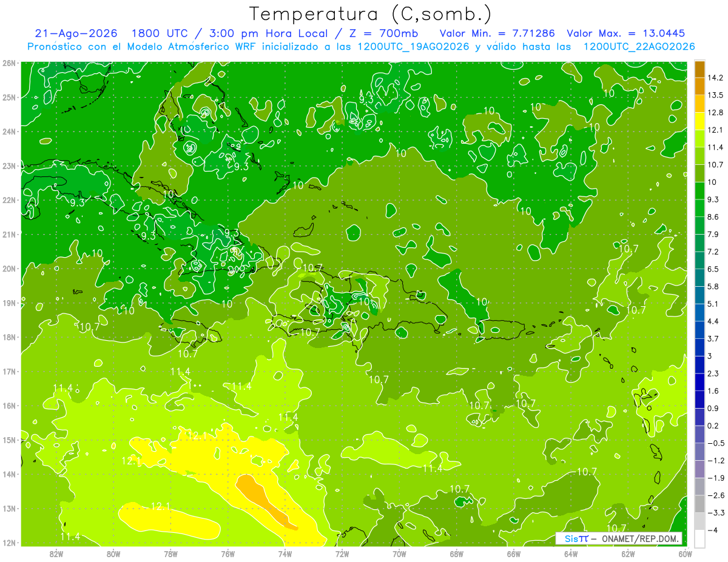The image size is (728, 562).
Task: Click the latitude label "16N"
Action: pyautogui.click(x=9, y=406)
